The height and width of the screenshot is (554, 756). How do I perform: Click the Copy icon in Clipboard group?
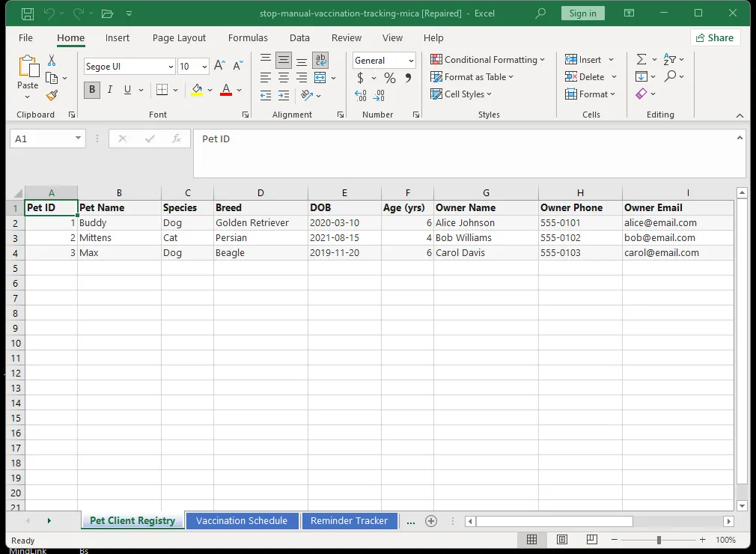(51, 78)
